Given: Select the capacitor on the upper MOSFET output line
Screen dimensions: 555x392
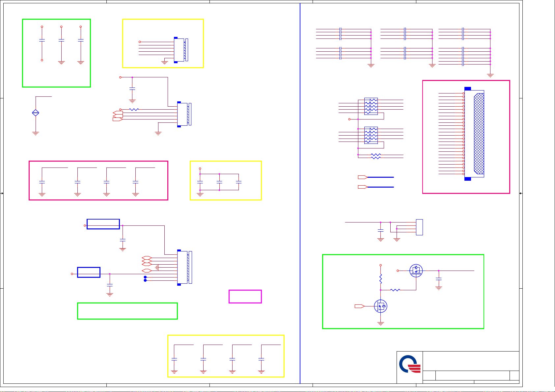Looking at the screenshot, I should 438,278.
